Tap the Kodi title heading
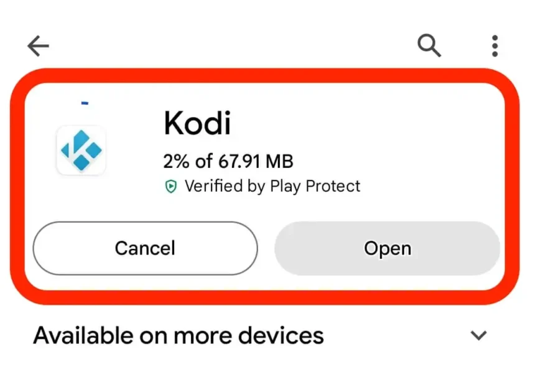This screenshot has width=533, height=392. pos(197,123)
